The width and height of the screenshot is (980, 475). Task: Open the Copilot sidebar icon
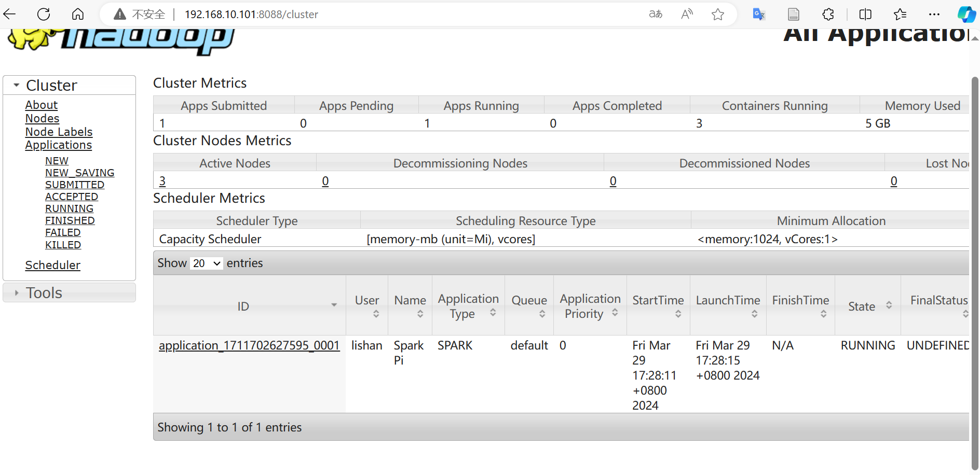click(x=967, y=14)
